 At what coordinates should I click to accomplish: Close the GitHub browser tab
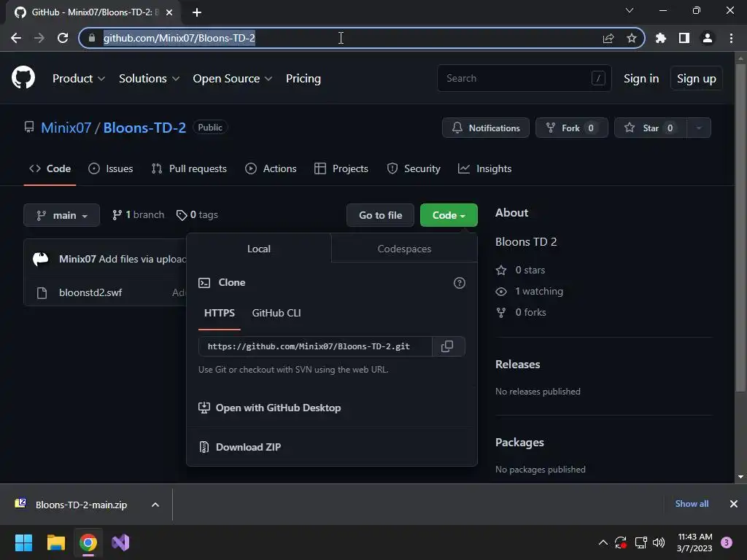click(169, 12)
